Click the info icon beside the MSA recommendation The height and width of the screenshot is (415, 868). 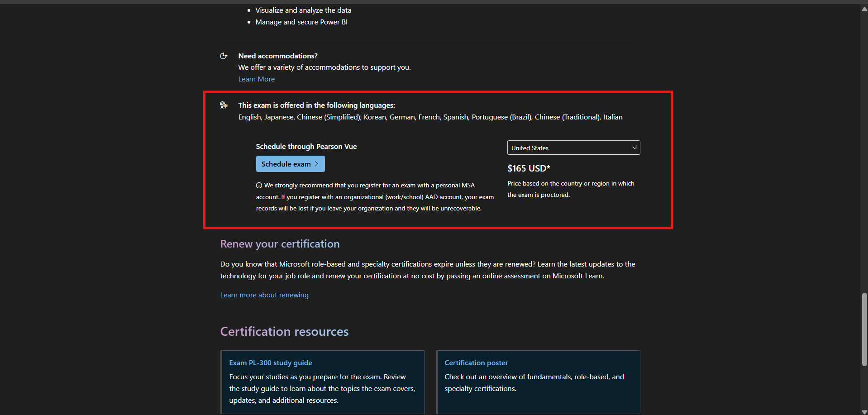click(x=259, y=185)
